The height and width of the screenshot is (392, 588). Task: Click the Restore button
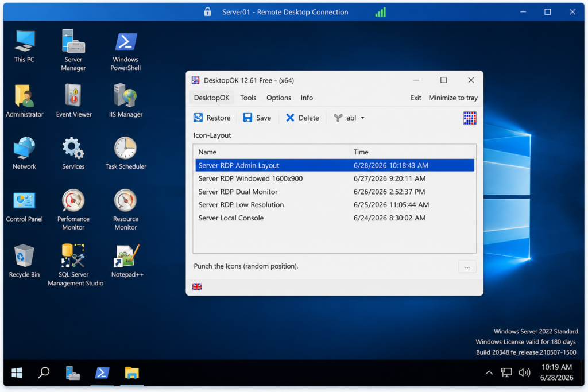coord(212,118)
